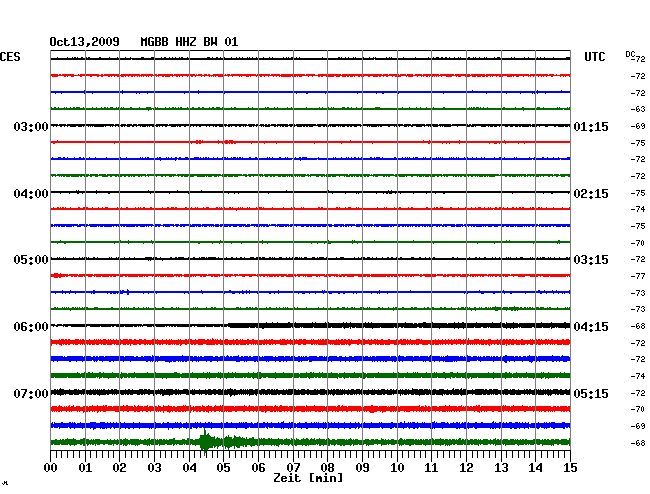Click minute tick label 10 on the axis

coord(397,467)
